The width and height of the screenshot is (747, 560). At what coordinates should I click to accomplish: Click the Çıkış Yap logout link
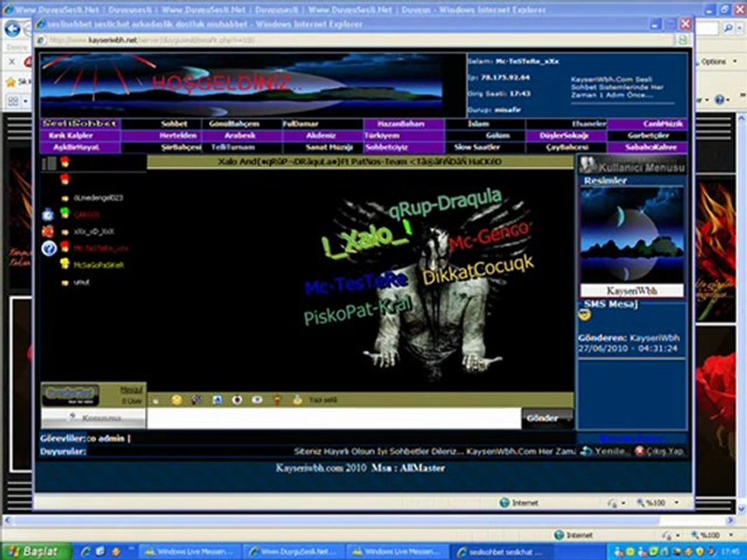tap(665, 450)
